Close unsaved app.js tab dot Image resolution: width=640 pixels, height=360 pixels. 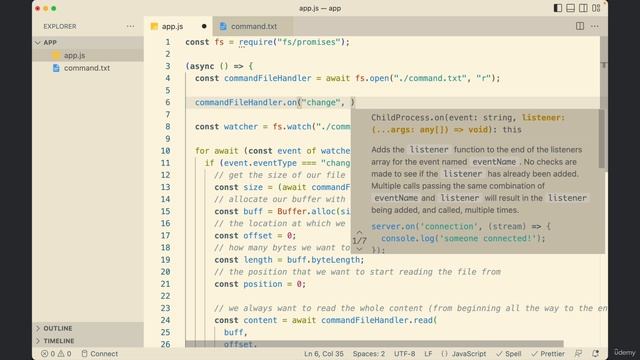point(204,26)
